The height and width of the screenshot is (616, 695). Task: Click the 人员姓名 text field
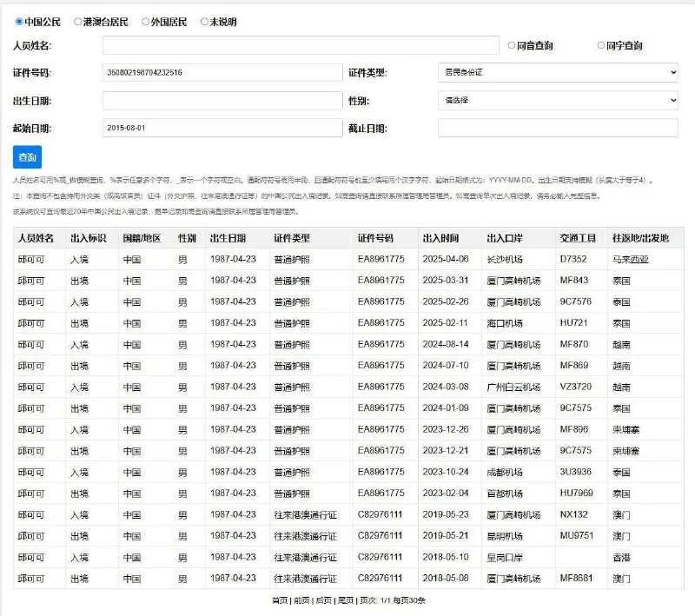(301, 45)
